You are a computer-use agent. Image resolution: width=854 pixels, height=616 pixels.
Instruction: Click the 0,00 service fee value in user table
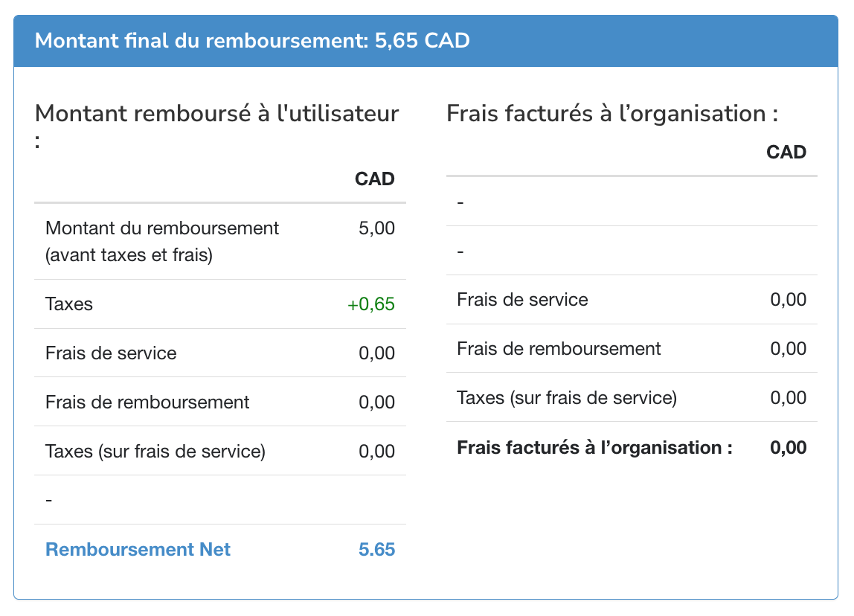click(376, 353)
